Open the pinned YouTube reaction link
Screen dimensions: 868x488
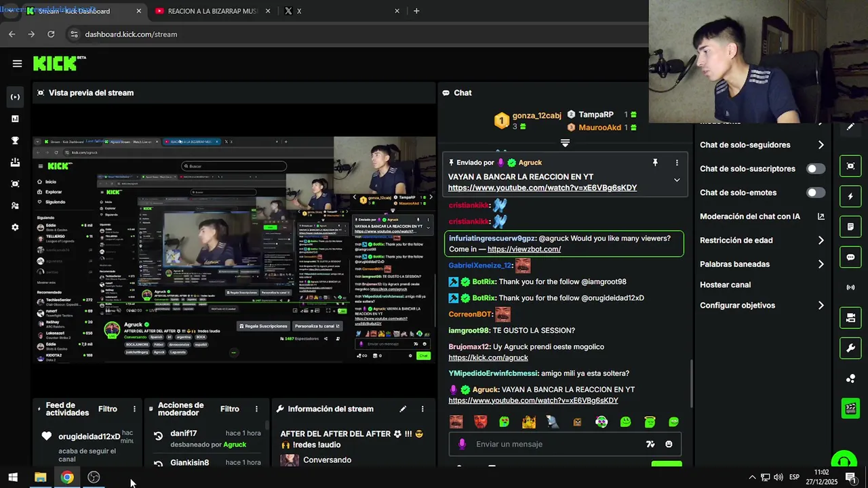542,188
